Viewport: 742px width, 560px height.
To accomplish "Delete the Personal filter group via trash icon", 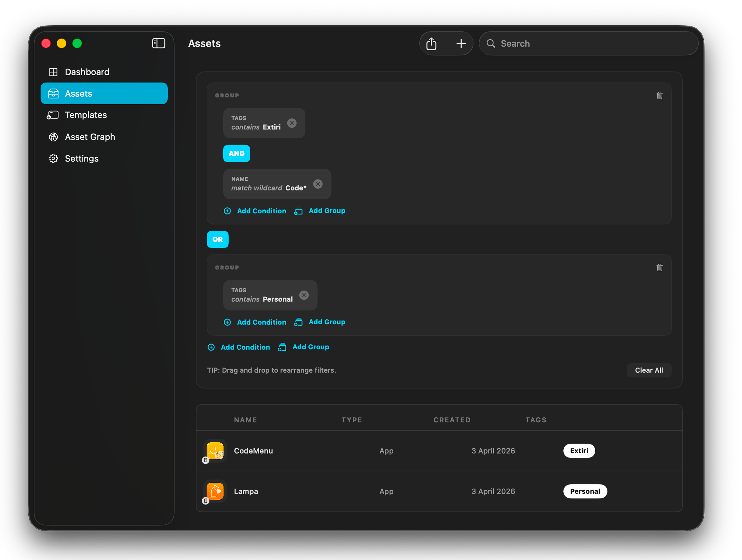I will pyautogui.click(x=659, y=267).
